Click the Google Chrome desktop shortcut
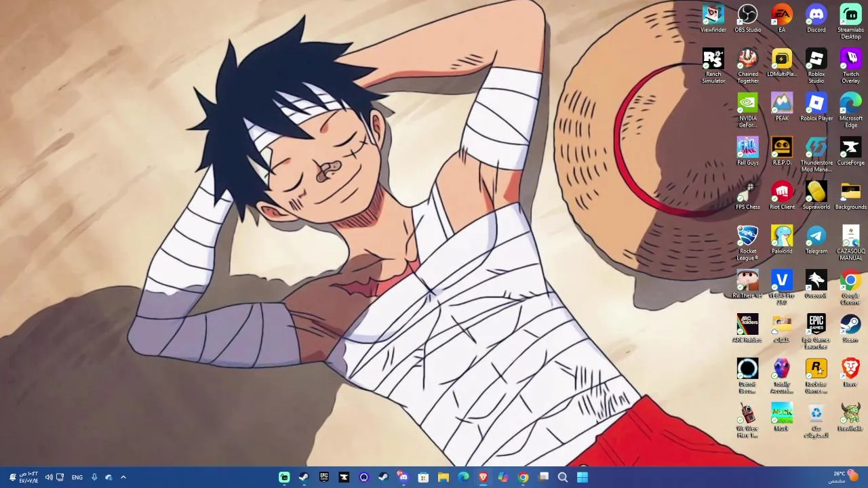 [850, 287]
